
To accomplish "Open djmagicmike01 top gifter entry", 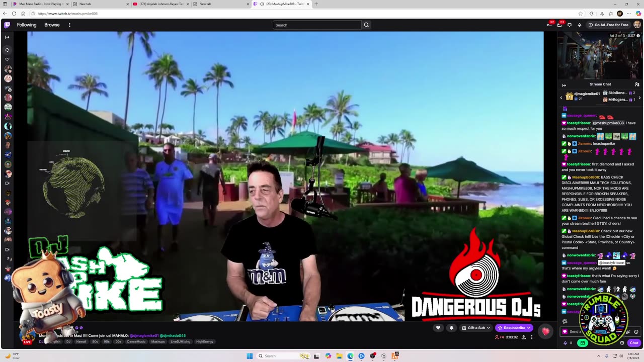I will (x=583, y=96).
